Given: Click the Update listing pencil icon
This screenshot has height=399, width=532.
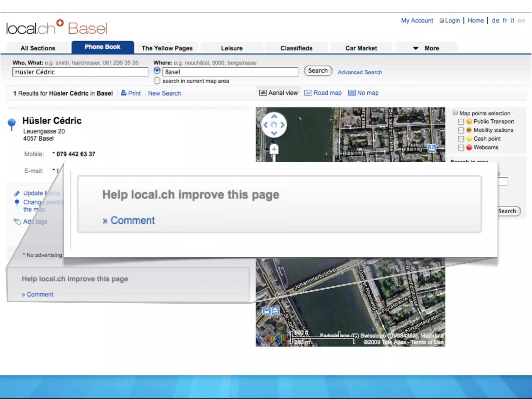Looking at the screenshot, I should point(17,193).
